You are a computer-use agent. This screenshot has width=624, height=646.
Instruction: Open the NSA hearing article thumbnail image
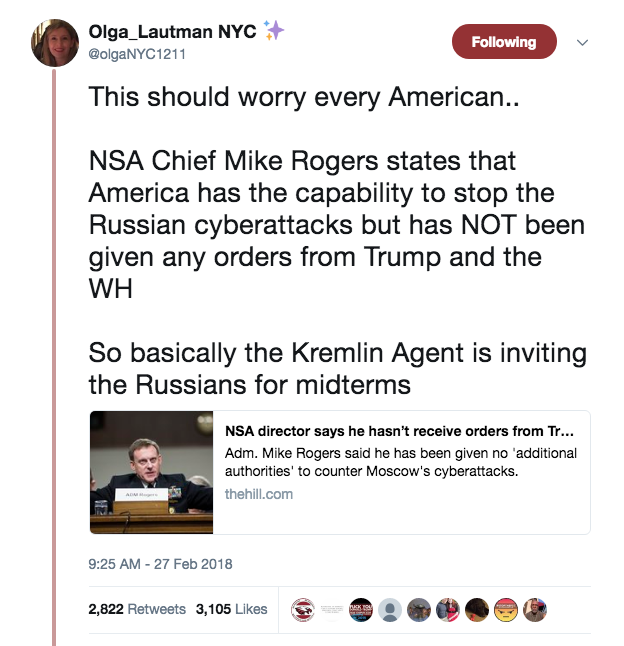pyautogui.click(x=152, y=473)
